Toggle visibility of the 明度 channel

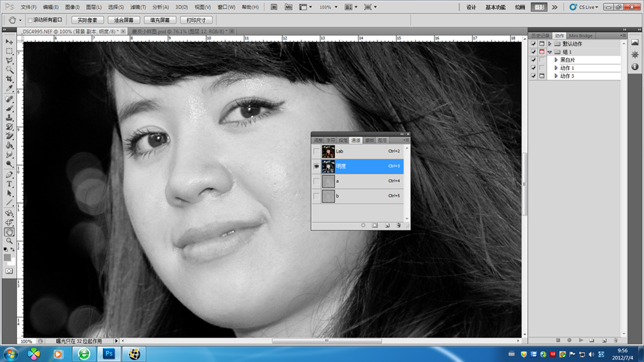[316, 166]
